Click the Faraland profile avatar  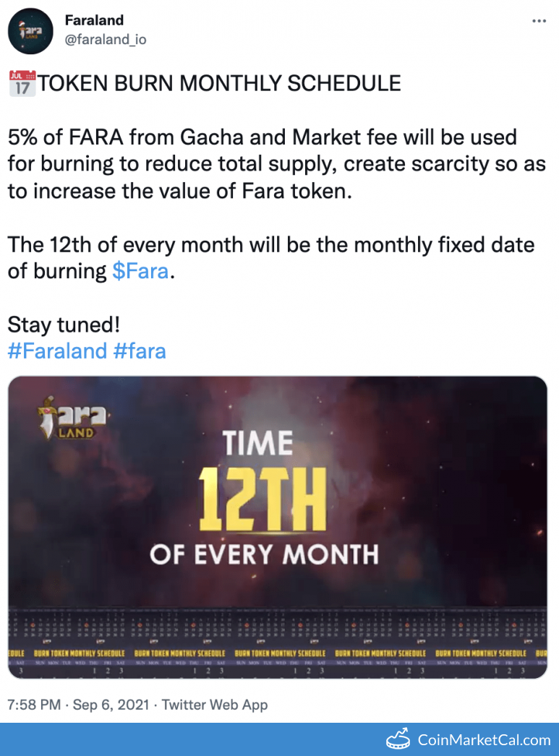tap(30, 31)
